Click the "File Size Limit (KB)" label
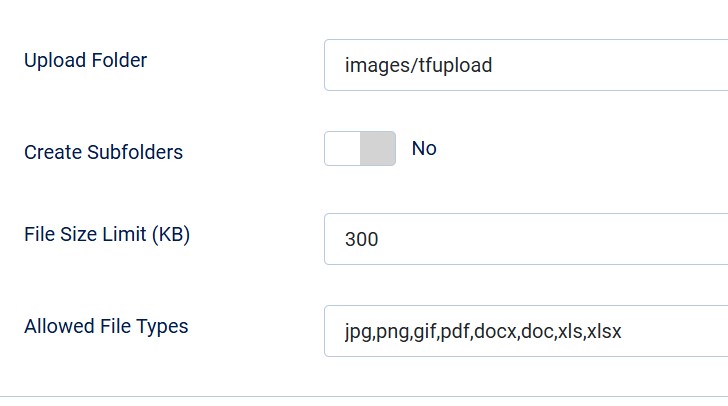This screenshot has height=406, width=728. tap(107, 235)
